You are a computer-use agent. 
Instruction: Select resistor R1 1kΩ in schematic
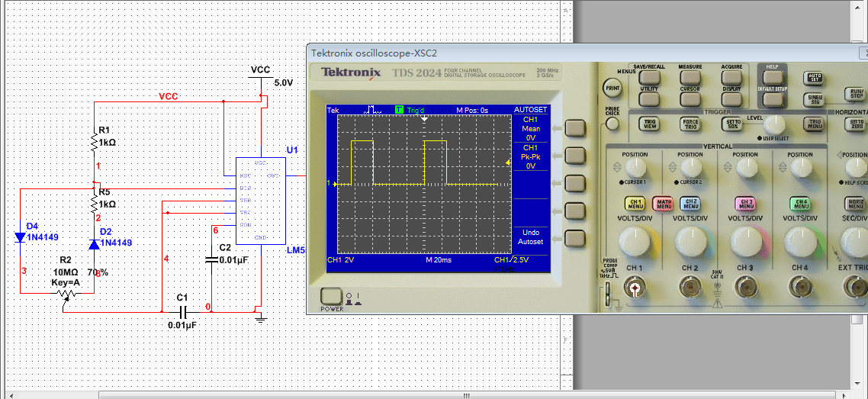pyautogui.click(x=95, y=143)
